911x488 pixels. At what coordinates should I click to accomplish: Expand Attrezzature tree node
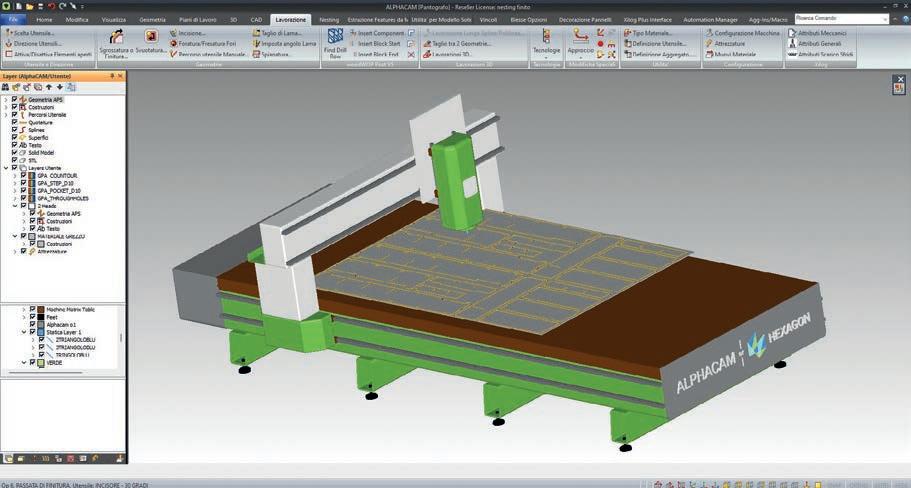coord(15,252)
